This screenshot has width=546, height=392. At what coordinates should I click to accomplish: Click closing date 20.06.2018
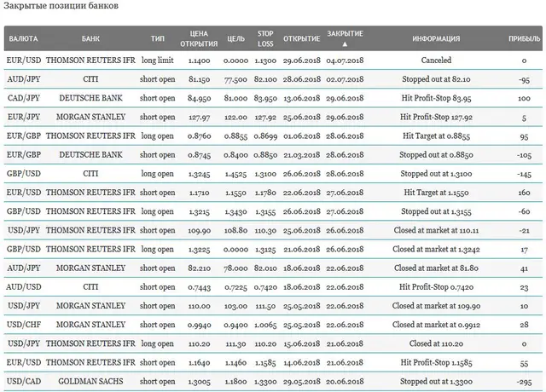pyautogui.click(x=345, y=382)
